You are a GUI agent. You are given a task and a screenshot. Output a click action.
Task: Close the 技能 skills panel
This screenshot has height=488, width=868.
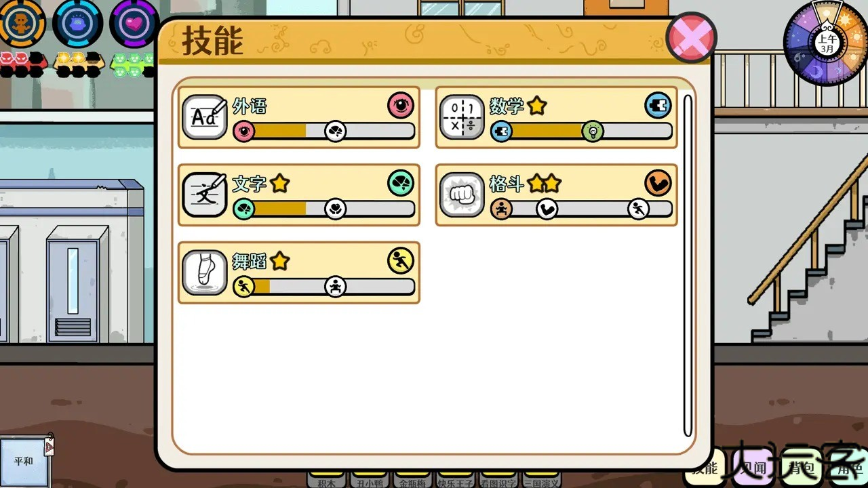click(x=691, y=38)
